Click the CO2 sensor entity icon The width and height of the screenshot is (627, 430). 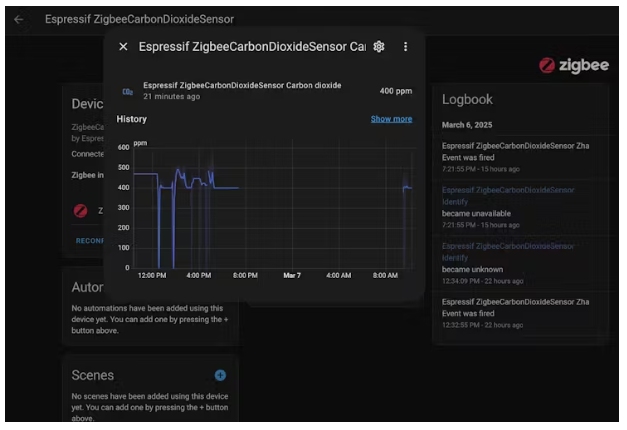pyautogui.click(x=127, y=91)
